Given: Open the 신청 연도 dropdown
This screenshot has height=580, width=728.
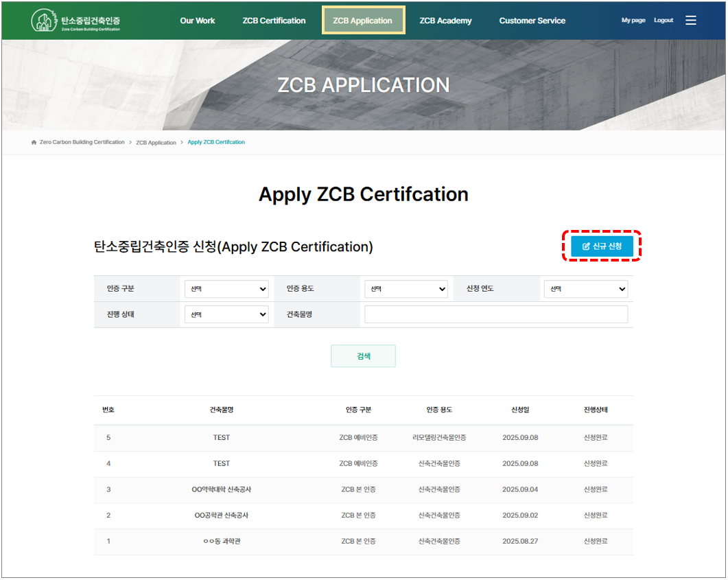Looking at the screenshot, I should click(585, 289).
